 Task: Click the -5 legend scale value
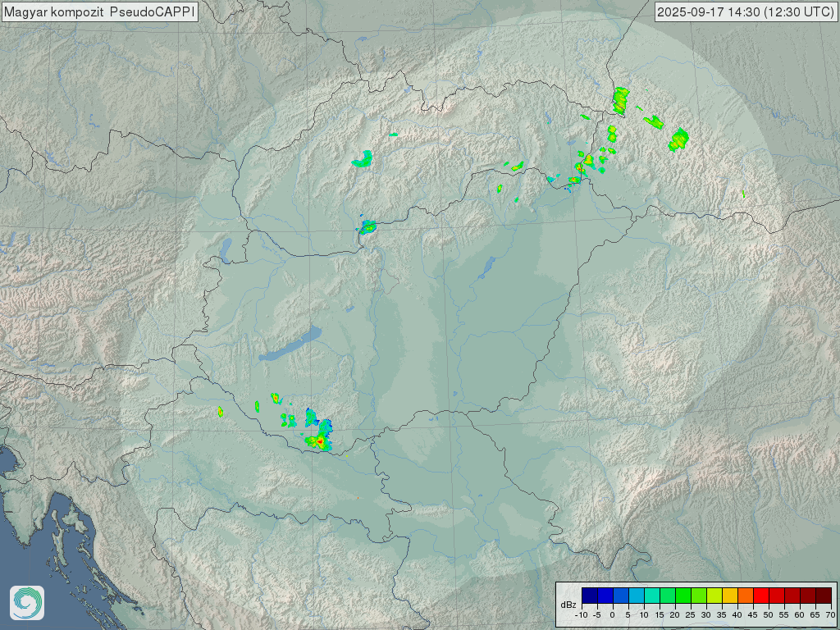[597, 615]
